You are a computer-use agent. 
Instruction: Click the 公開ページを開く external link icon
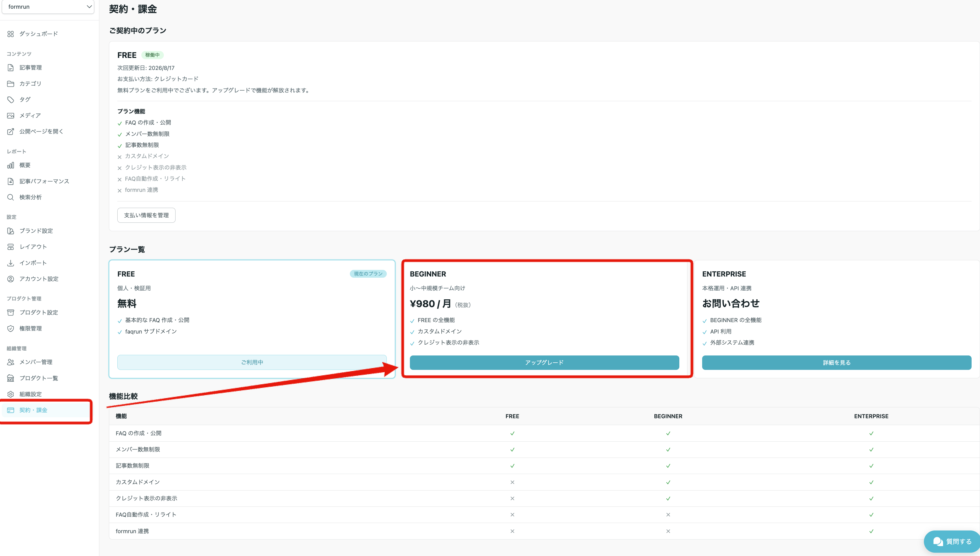click(11, 132)
